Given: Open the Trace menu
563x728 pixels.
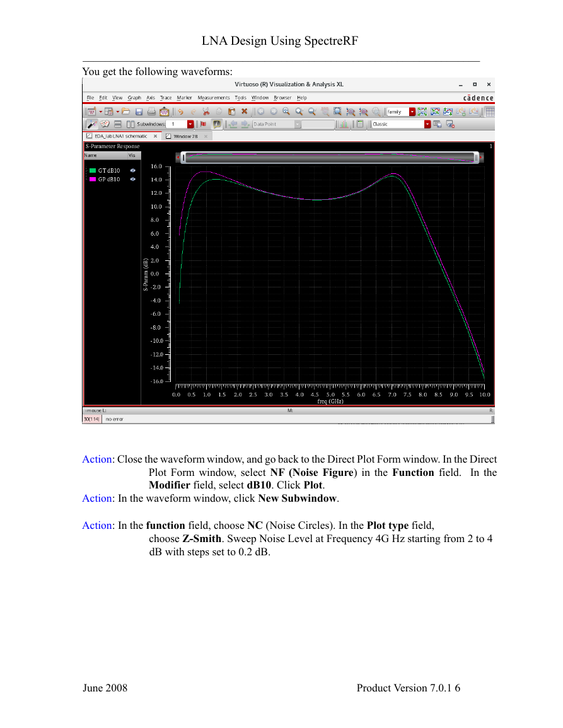Looking at the screenshot, I should point(166,98).
